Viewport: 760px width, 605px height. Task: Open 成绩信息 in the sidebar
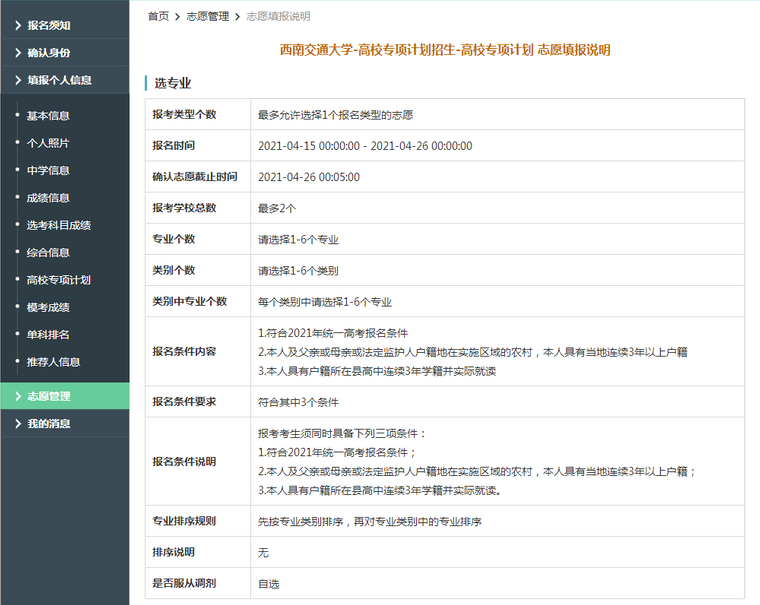coord(48,198)
